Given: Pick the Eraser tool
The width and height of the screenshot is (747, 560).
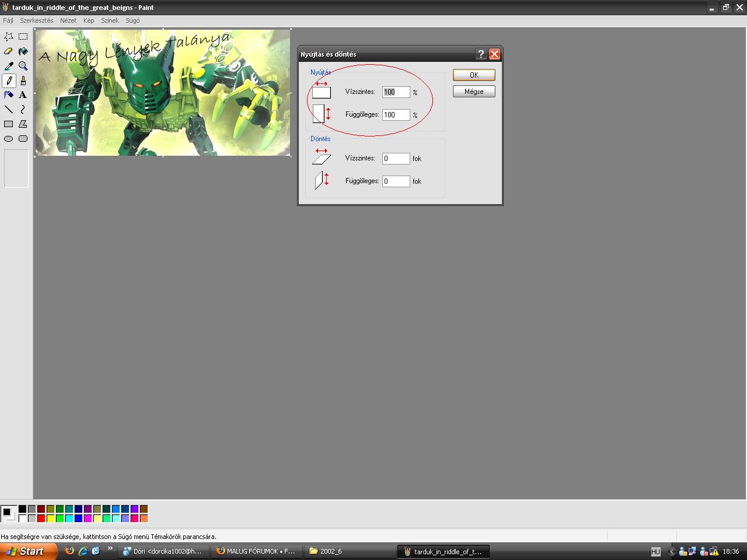Looking at the screenshot, I should pos(9,51).
